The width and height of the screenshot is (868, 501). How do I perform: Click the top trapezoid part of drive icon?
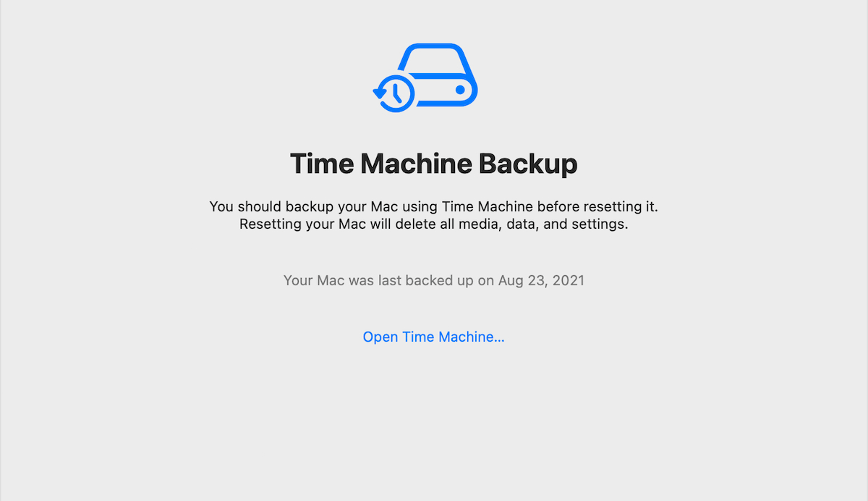coord(433,59)
